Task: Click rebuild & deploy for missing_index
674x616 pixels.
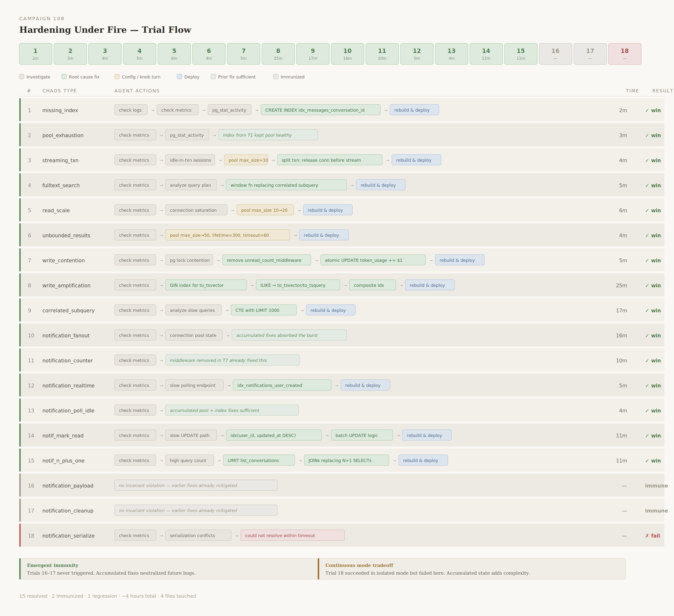Action: point(414,110)
